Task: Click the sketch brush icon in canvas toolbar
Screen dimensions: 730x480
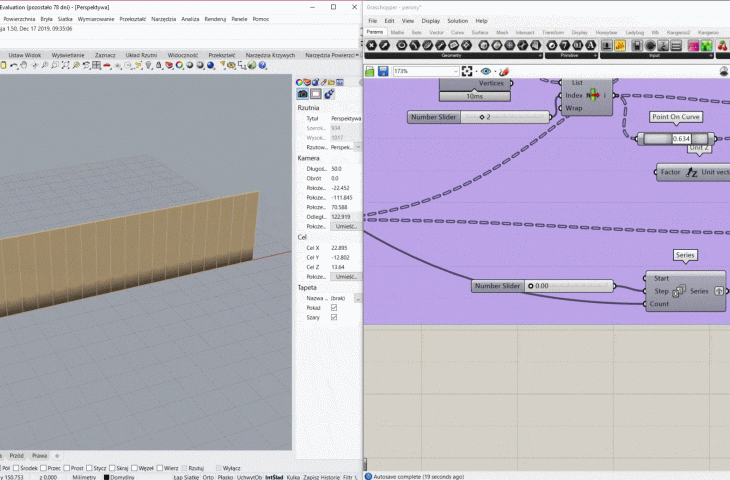Action: 504,71
